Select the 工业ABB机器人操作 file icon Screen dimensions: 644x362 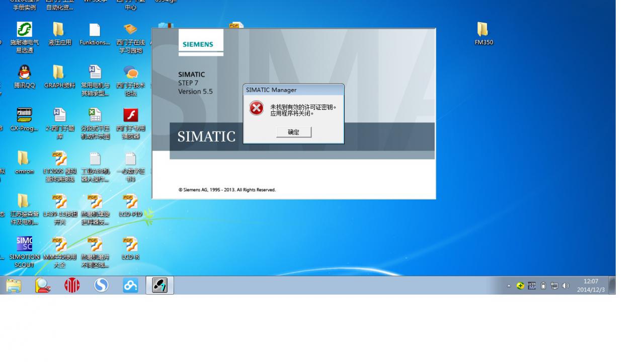(95, 167)
